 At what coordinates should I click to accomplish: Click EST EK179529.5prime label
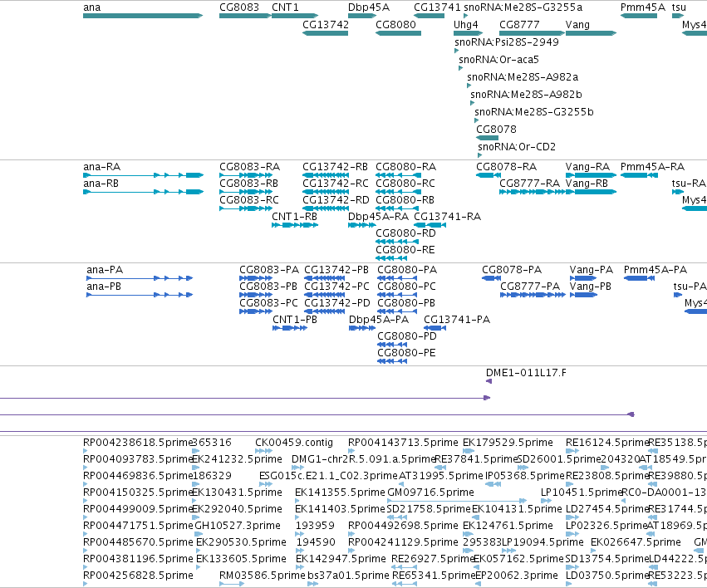tap(508, 443)
